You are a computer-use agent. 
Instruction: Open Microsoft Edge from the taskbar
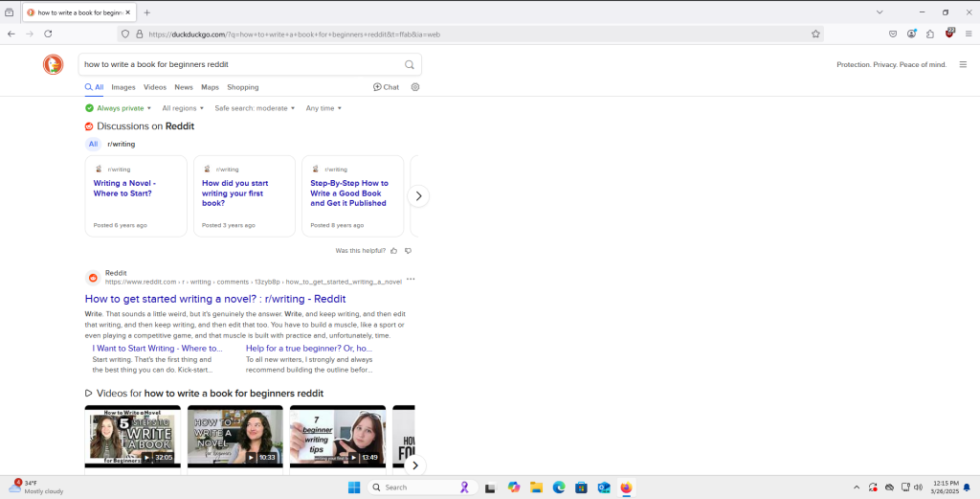559,488
